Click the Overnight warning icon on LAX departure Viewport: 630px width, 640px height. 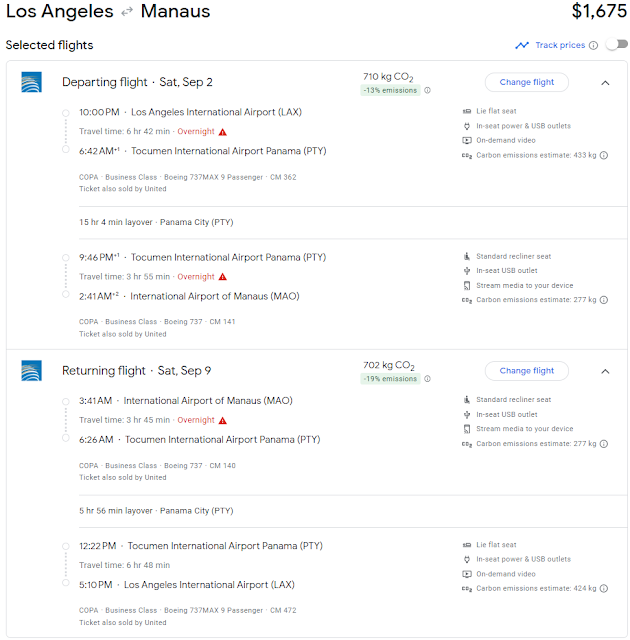222,132
